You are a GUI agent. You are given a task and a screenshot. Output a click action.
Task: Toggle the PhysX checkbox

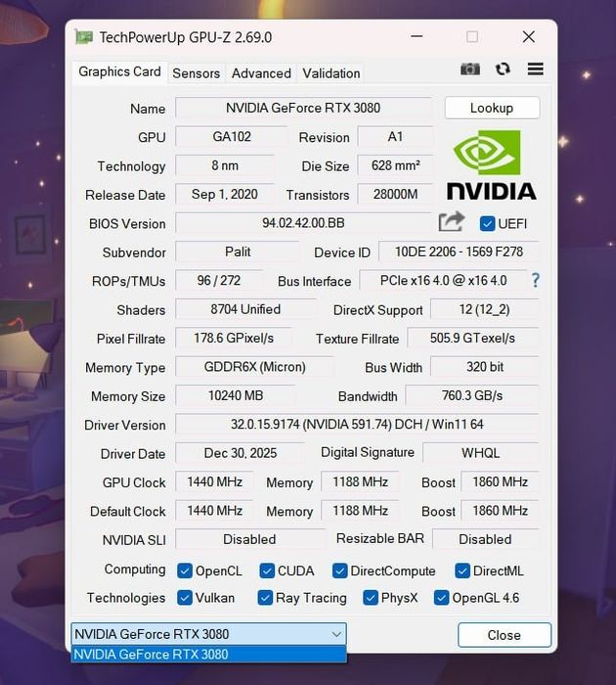click(x=371, y=598)
